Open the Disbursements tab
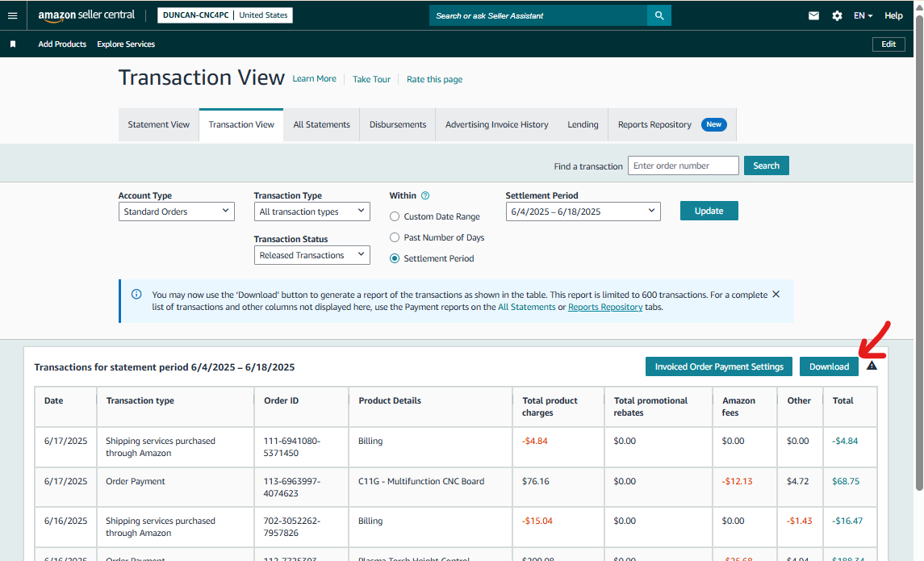The image size is (924, 561). point(398,125)
